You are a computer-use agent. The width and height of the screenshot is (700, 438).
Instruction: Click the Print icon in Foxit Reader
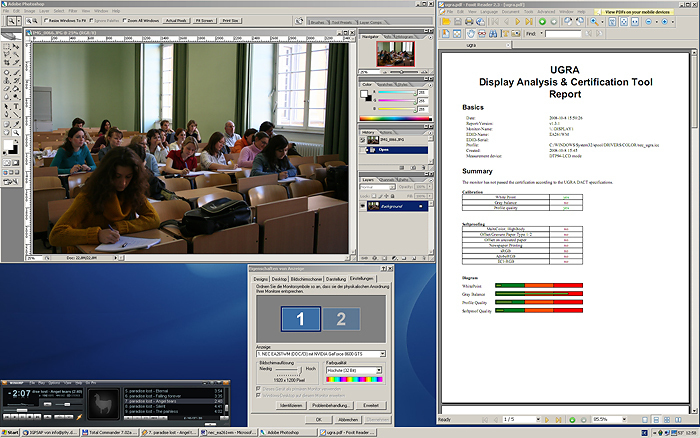click(x=469, y=21)
